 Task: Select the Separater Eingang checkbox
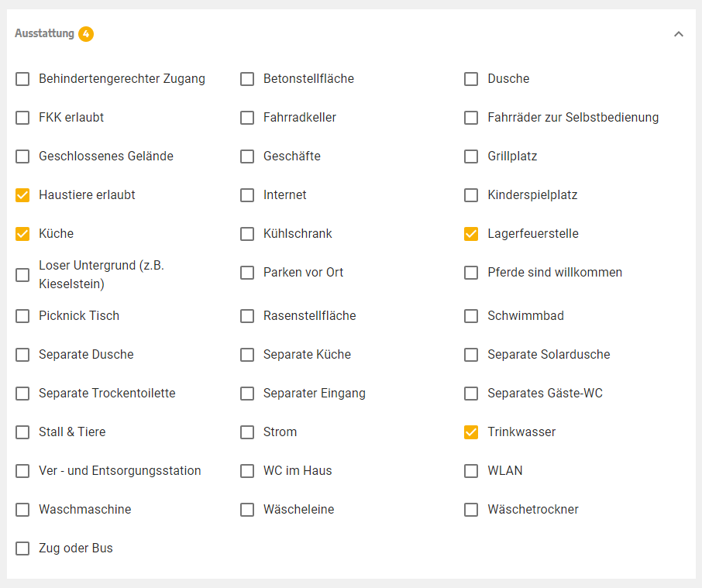coord(247,394)
